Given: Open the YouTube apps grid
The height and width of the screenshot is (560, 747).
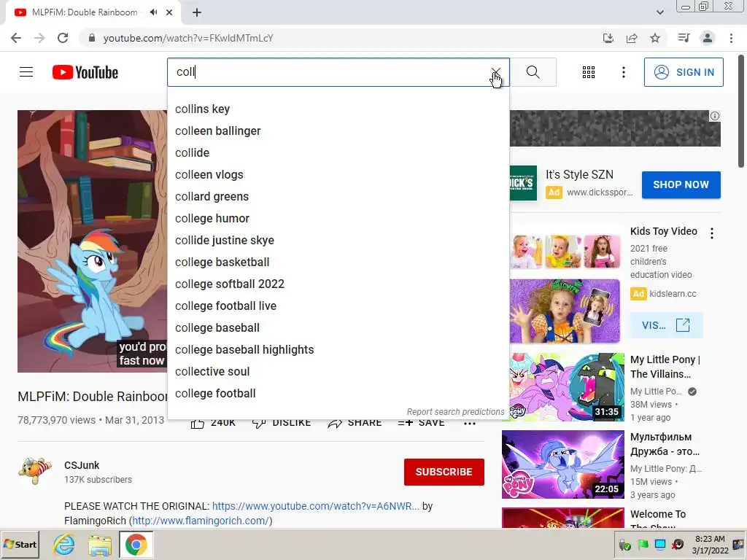Looking at the screenshot, I should (589, 72).
